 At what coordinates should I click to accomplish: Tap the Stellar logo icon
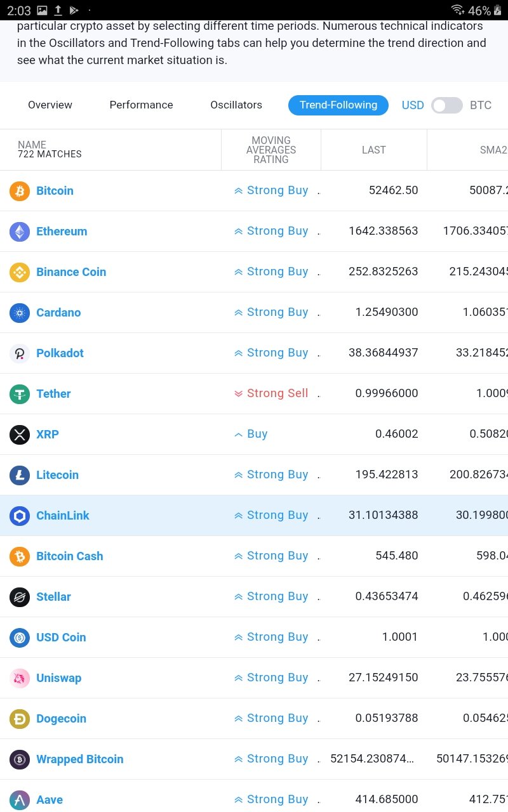[20, 597]
